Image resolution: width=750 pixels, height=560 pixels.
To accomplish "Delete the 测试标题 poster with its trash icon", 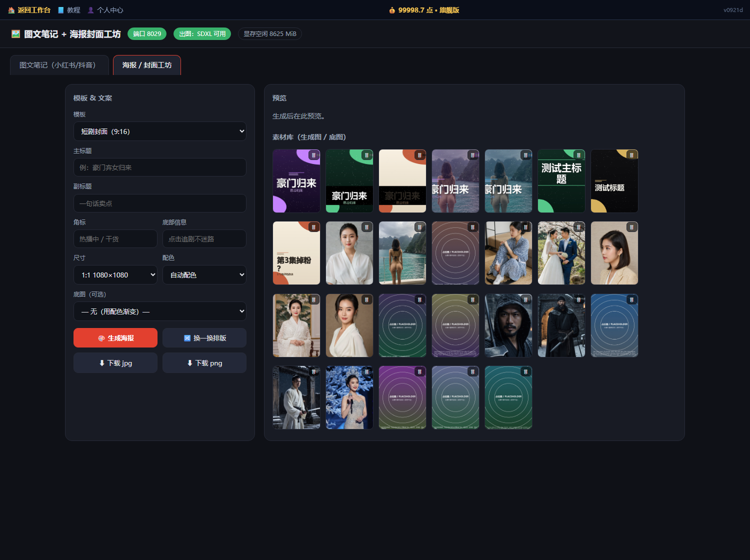I will (631, 155).
